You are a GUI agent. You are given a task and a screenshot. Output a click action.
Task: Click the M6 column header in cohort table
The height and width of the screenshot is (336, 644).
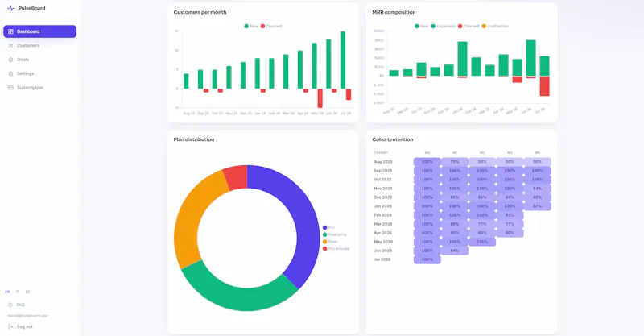tap(537, 152)
